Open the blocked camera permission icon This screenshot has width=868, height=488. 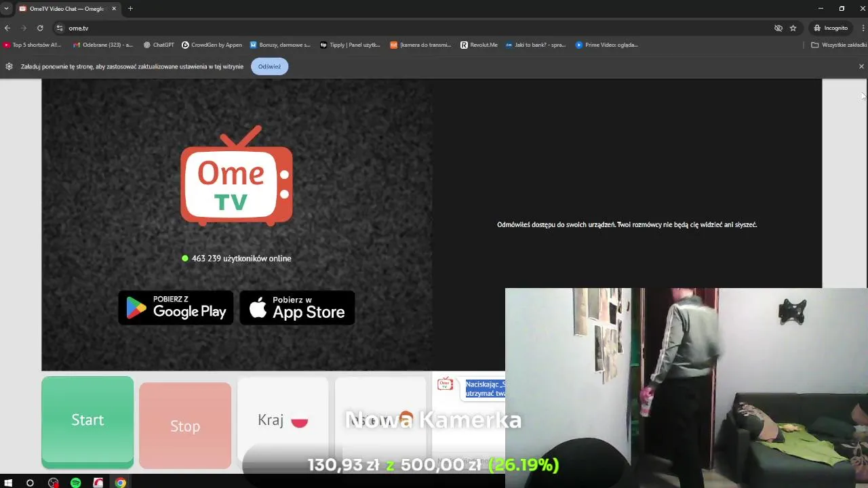pos(778,28)
